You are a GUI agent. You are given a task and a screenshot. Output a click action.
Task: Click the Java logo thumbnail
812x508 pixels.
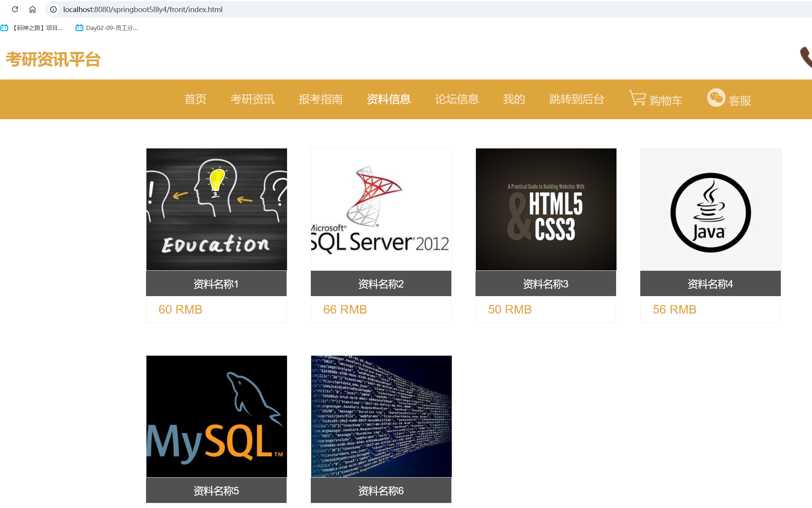pos(711,209)
